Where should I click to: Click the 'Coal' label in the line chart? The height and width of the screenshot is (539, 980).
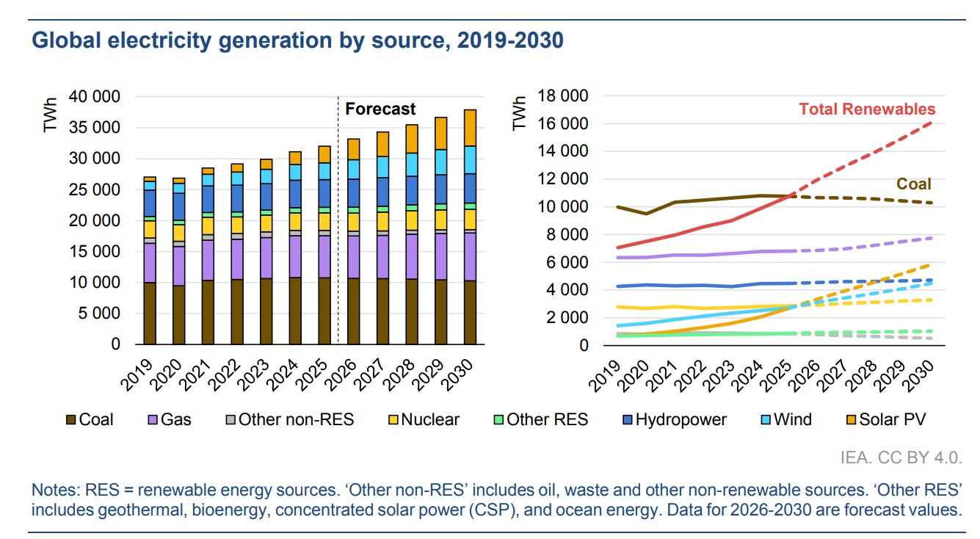913,184
